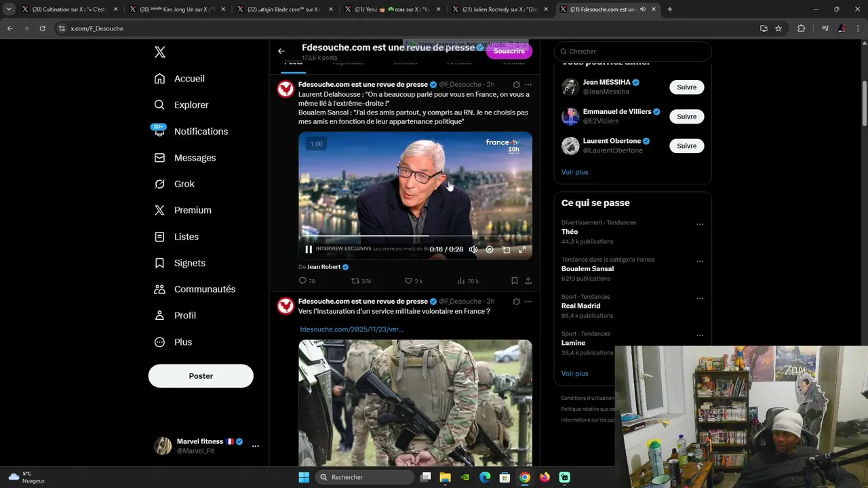Open more options on Boualem Sansal post
868x488 pixels.
point(528,85)
